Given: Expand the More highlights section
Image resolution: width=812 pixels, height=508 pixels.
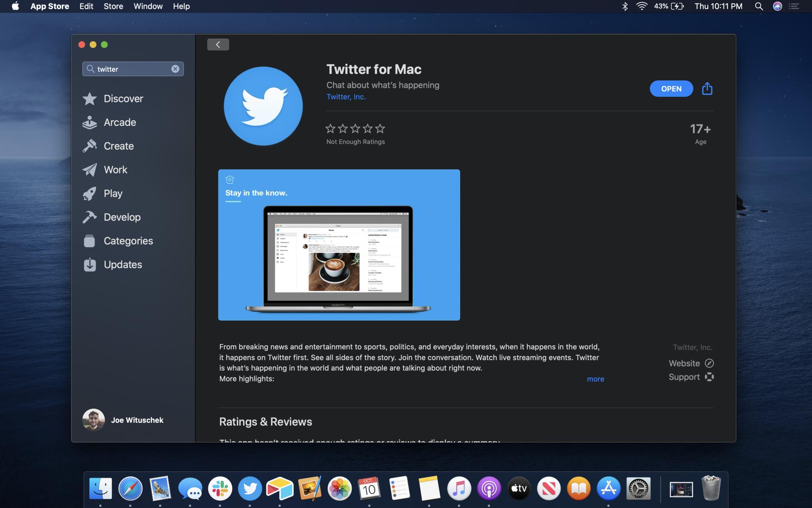Looking at the screenshot, I should tap(595, 379).
